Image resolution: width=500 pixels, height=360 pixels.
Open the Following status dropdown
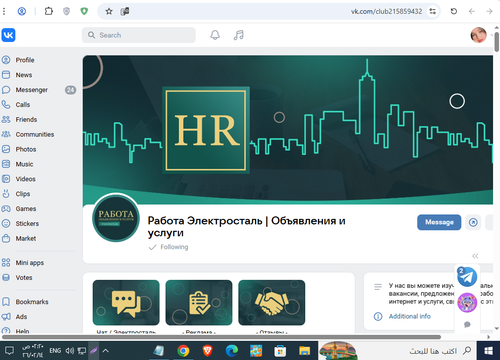(168, 247)
